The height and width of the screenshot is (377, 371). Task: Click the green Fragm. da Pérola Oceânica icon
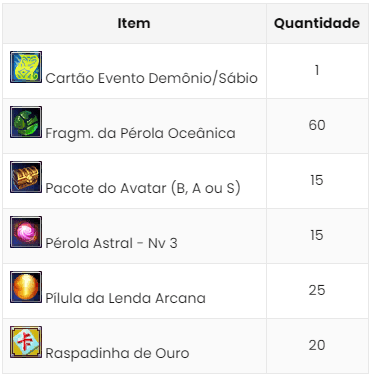[x=26, y=122]
